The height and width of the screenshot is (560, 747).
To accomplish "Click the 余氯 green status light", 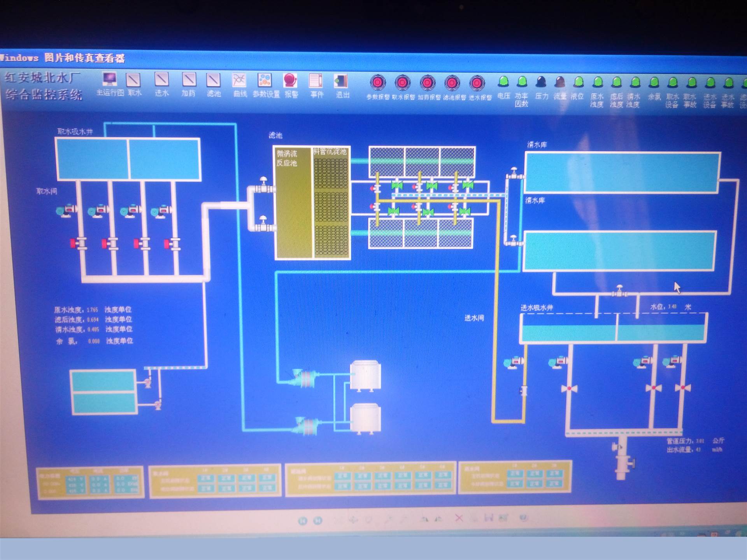I will pos(654,82).
